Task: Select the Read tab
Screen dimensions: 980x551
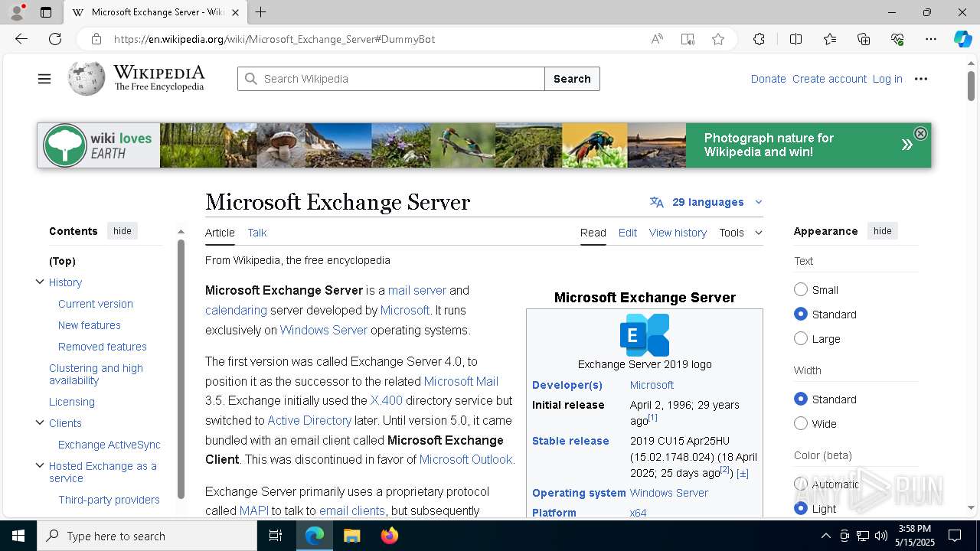Action: tap(593, 233)
